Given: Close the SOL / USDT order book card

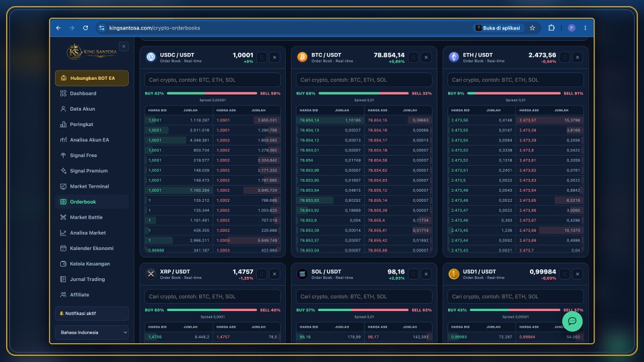Looking at the screenshot, I should pyautogui.click(x=427, y=274).
